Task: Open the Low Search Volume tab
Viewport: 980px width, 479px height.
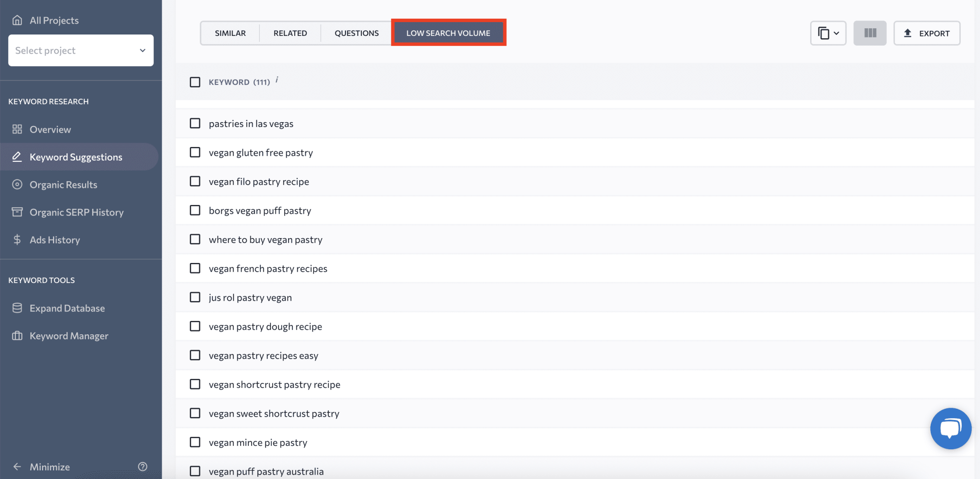Action: 448,33
